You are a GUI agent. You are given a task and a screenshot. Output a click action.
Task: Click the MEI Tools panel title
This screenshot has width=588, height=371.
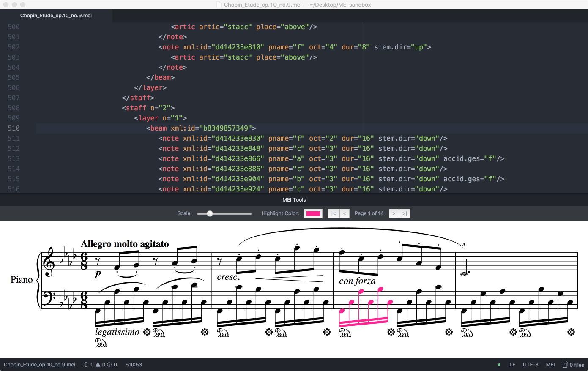294,200
